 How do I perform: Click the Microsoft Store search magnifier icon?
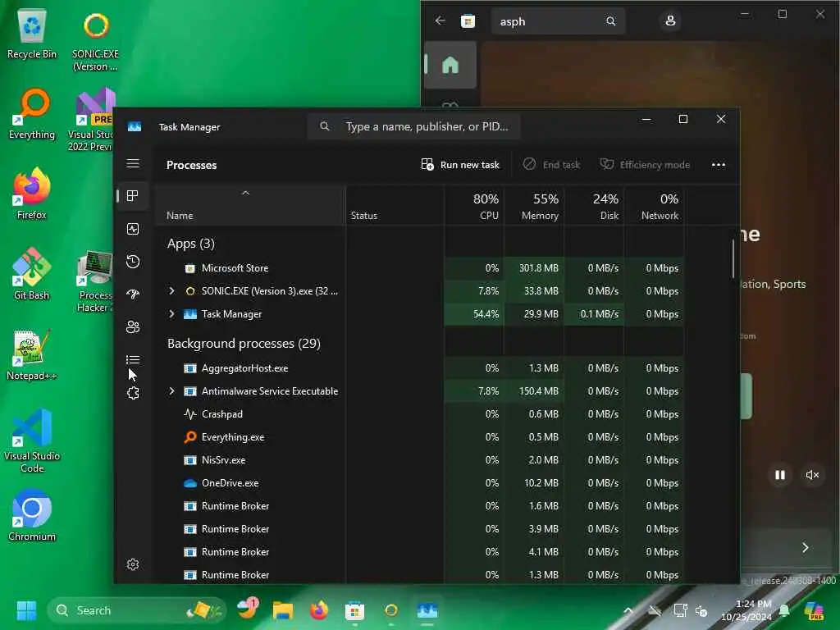610,21
